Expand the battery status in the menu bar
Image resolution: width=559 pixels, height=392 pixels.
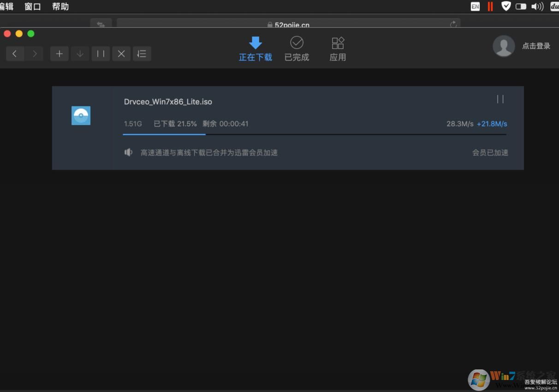coord(522,6)
